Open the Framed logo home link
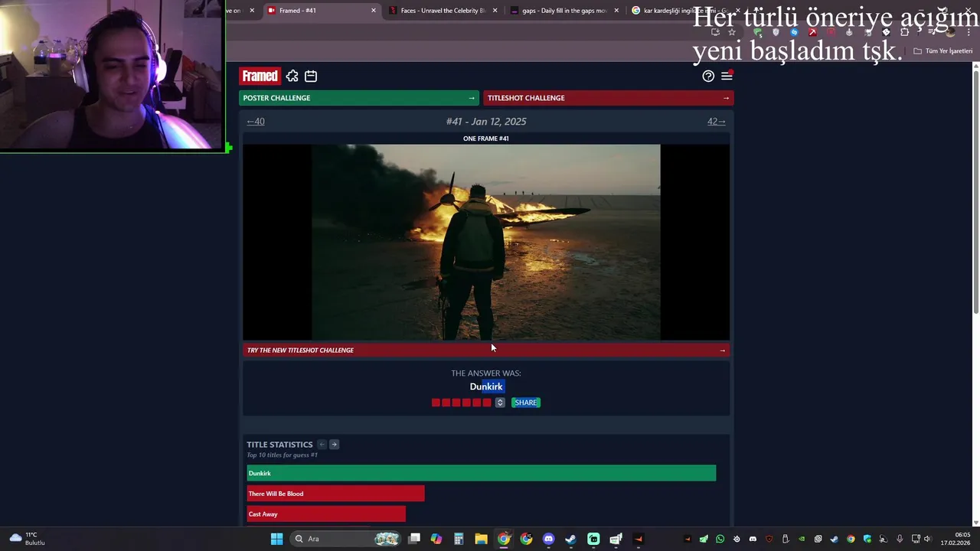 click(x=260, y=76)
